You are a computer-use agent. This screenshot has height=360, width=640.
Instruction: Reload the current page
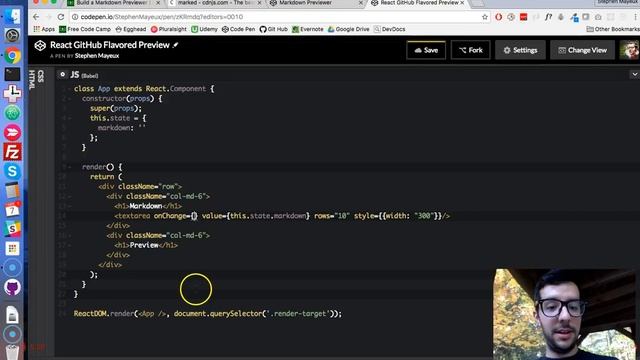pyautogui.click(x=61, y=17)
